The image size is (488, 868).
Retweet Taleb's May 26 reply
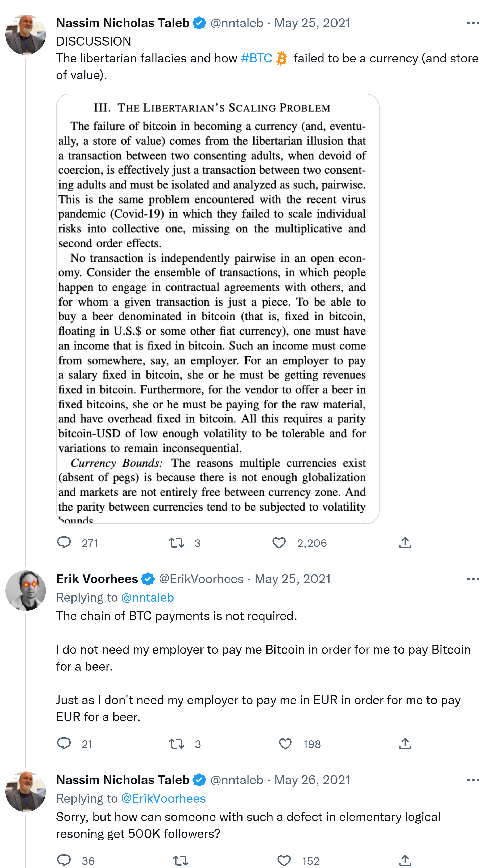[x=181, y=860]
